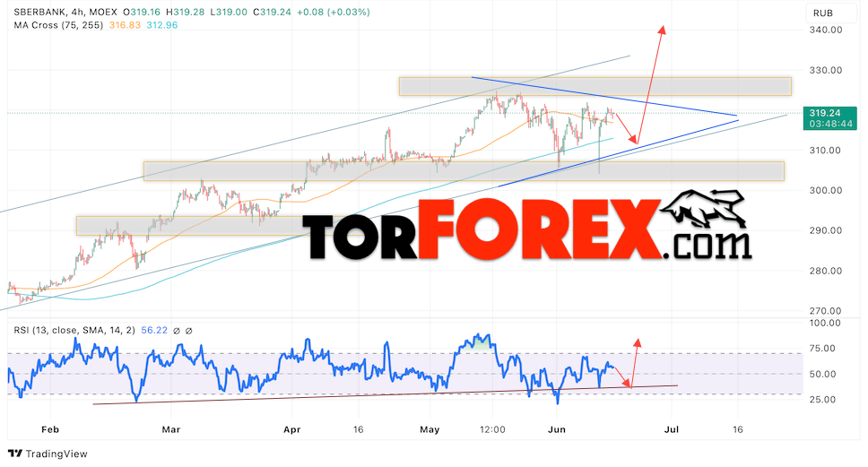
Task: Click the Jul label on time axis
Action: coord(672,429)
